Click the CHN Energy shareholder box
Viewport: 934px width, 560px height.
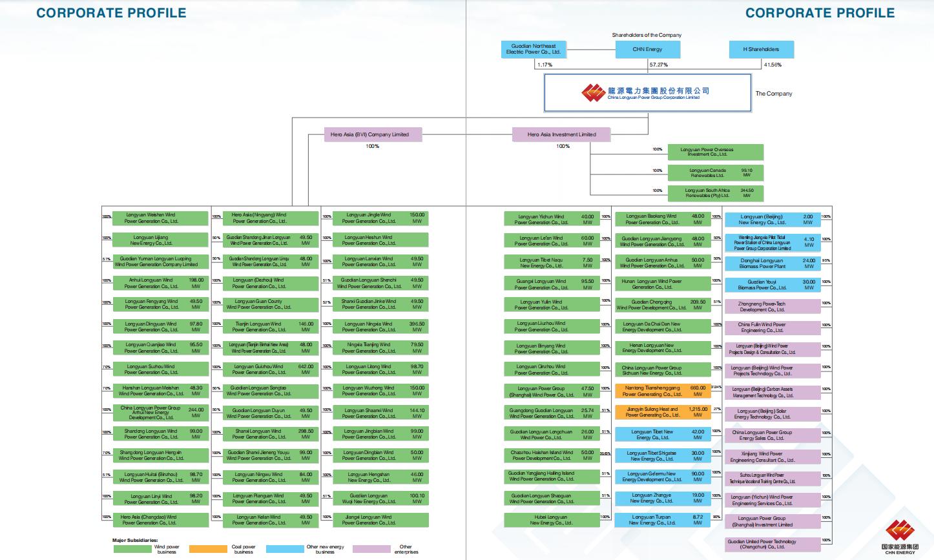647,50
